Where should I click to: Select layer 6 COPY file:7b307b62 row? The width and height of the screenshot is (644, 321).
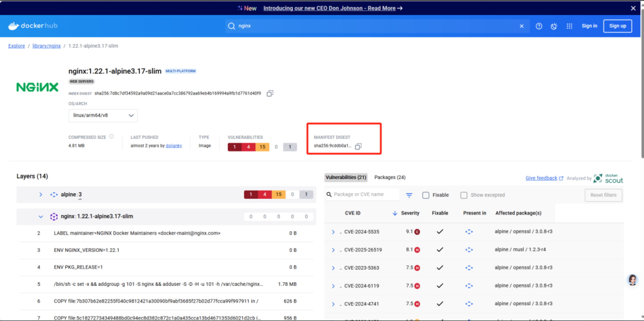pyautogui.click(x=166, y=301)
